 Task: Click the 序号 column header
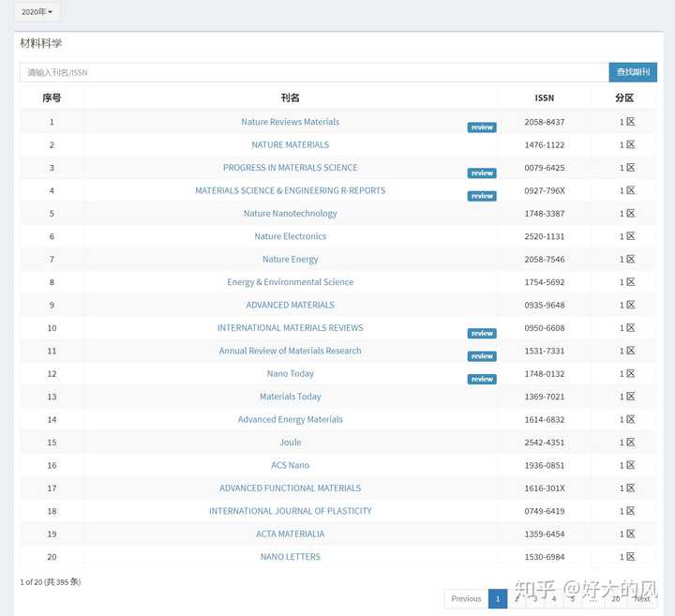click(x=52, y=98)
